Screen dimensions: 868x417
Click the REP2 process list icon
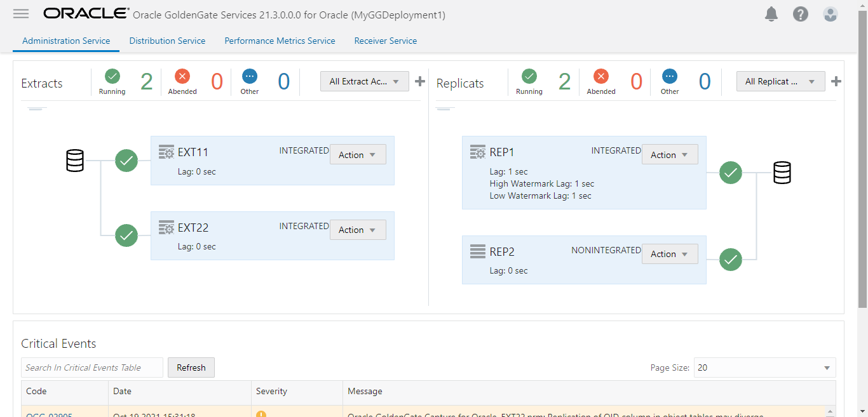click(478, 251)
